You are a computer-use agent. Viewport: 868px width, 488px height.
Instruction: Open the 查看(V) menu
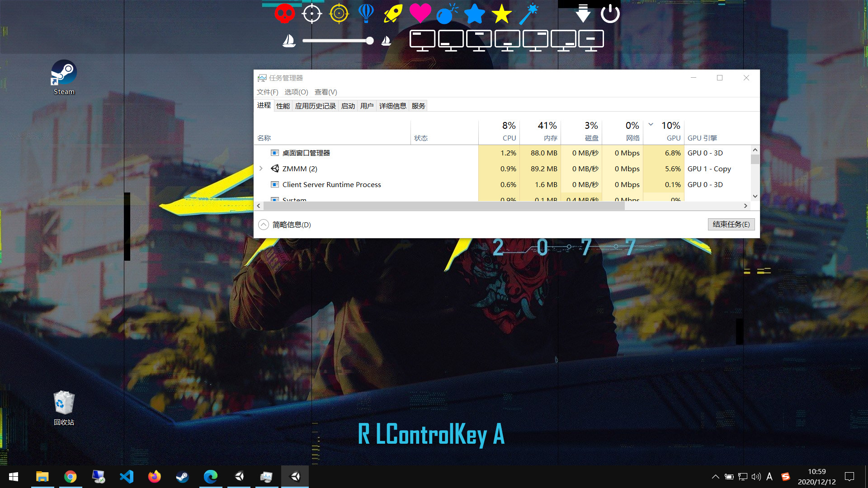pyautogui.click(x=325, y=92)
